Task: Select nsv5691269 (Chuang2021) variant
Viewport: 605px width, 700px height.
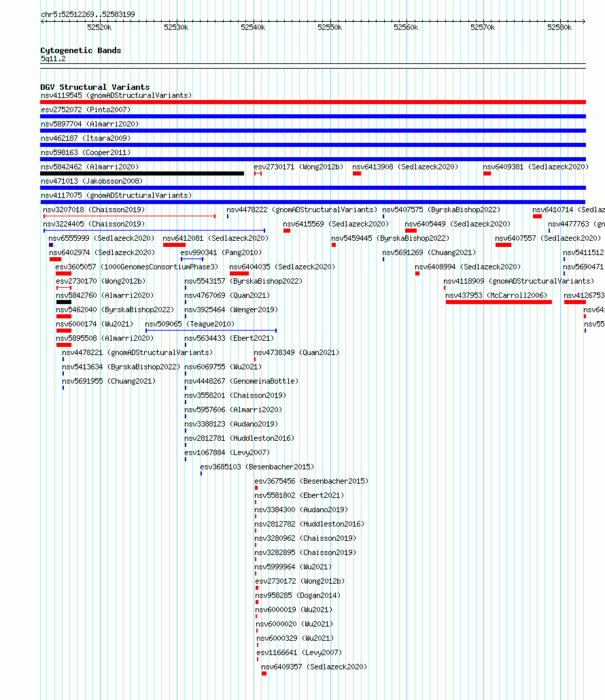Action: click(x=429, y=252)
